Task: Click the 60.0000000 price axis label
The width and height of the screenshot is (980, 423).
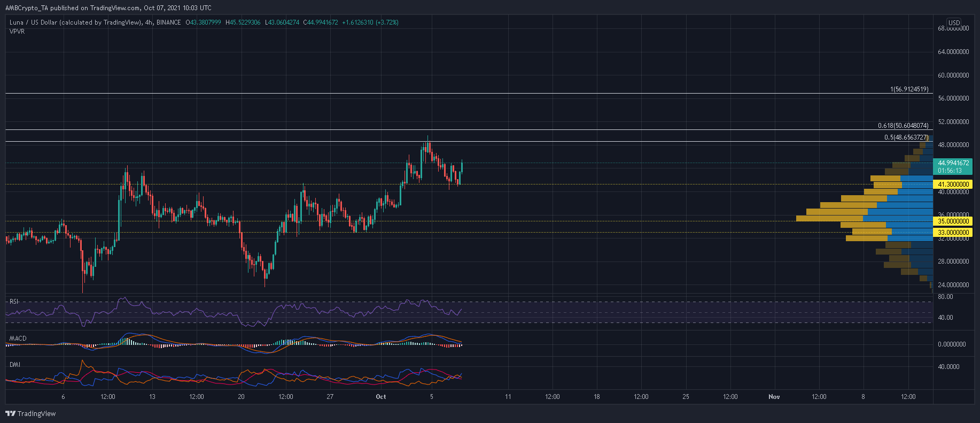Action: pos(953,75)
